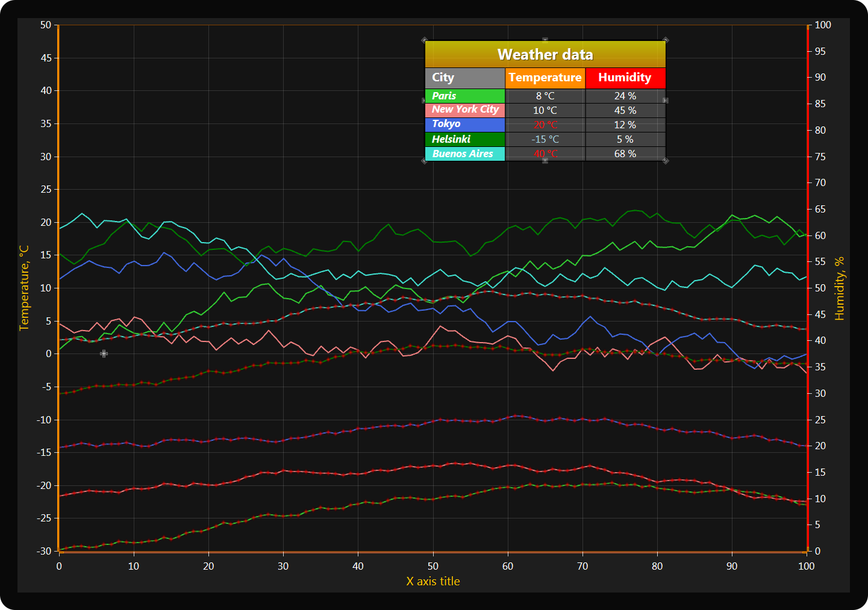
Task: Click the X axis title label
Action: pyautogui.click(x=432, y=581)
